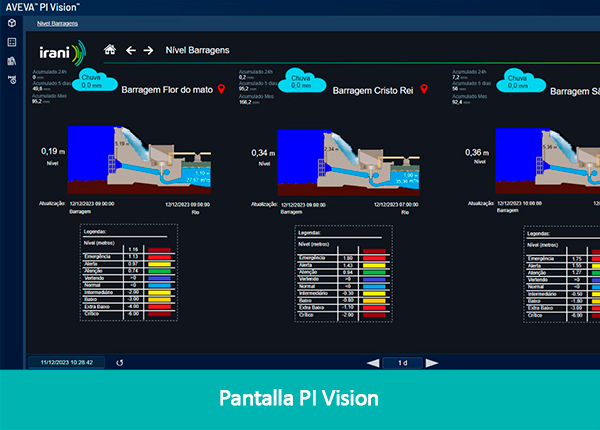
Task: Open the Nível Barragens breadcrumb link
Action: tap(57, 24)
